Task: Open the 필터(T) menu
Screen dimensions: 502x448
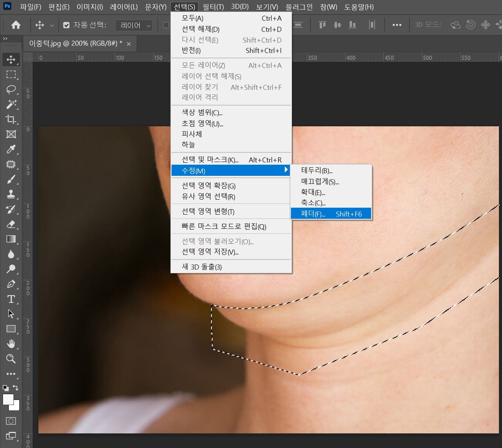Action: pos(213,7)
